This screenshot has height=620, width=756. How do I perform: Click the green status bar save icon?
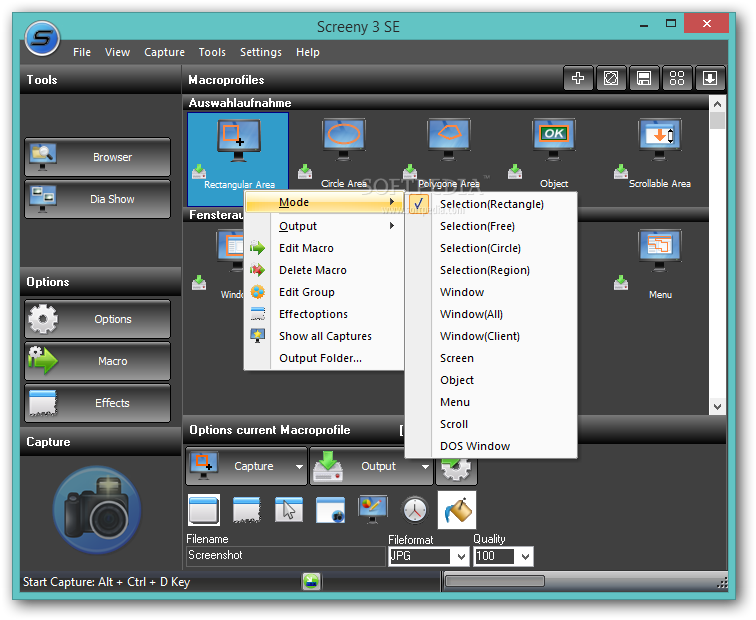311,581
